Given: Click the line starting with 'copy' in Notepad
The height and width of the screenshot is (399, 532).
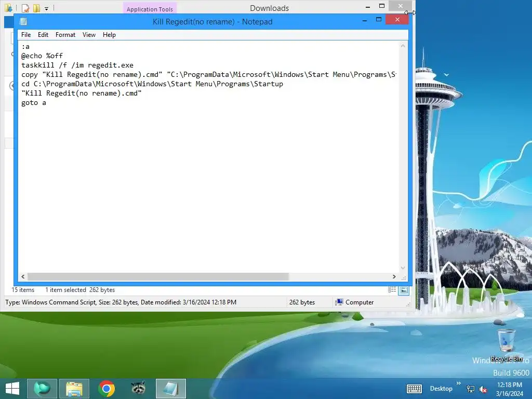Looking at the screenshot, I should coord(209,74).
